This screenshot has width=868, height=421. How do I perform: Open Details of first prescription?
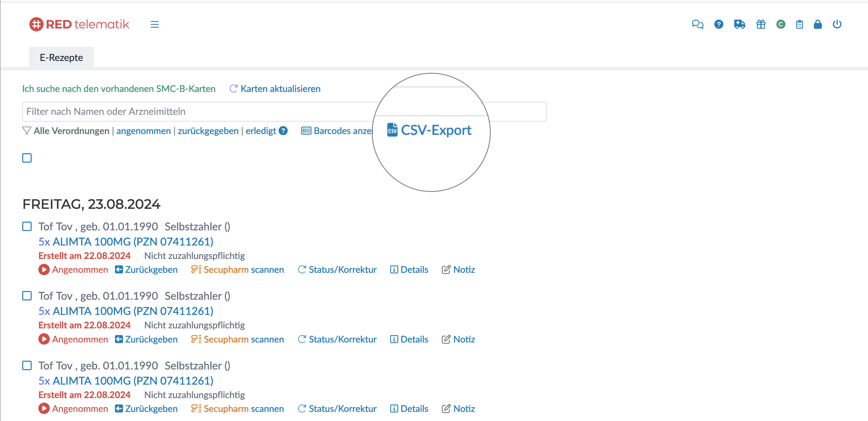[409, 269]
